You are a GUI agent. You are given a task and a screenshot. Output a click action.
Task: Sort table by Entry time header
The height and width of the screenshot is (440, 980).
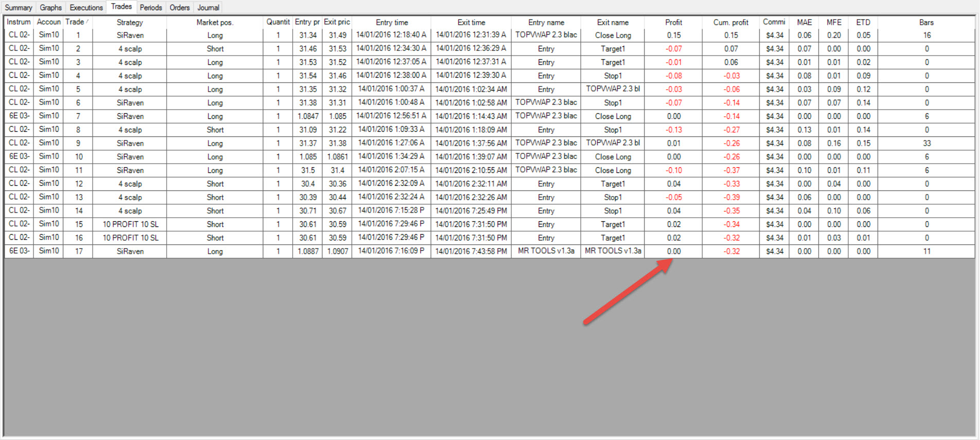coord(391,22)
